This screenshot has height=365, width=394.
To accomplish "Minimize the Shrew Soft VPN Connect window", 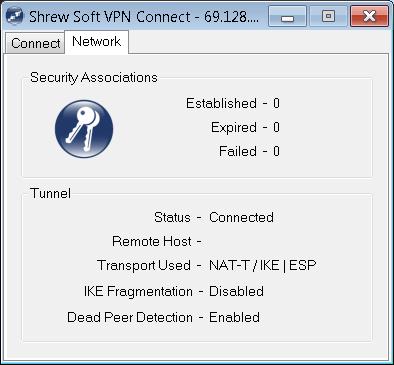I will click(287, 16).
